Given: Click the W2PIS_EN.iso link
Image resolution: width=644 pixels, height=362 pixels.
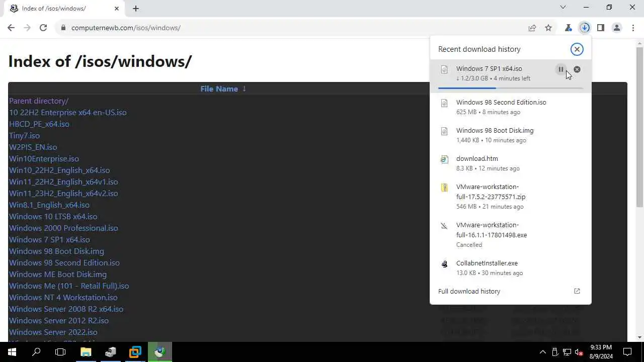Looking at the screenshot, I should coord(33,147).
